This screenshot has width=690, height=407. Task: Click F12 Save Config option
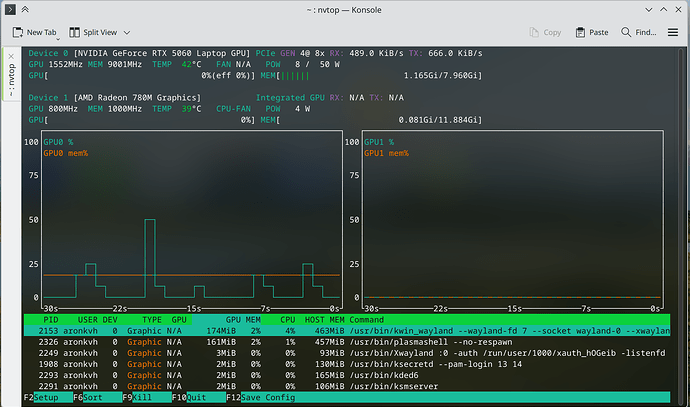261,397
